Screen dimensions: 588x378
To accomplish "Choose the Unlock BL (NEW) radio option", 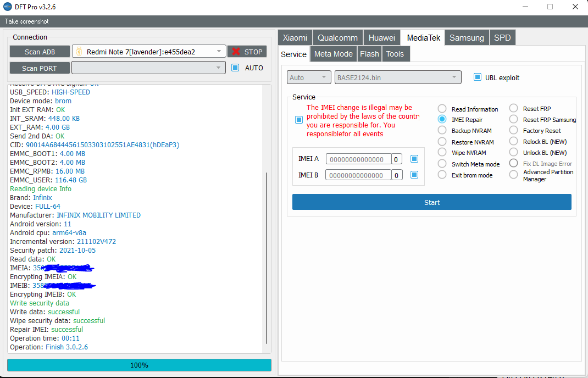I will (513, 152).
